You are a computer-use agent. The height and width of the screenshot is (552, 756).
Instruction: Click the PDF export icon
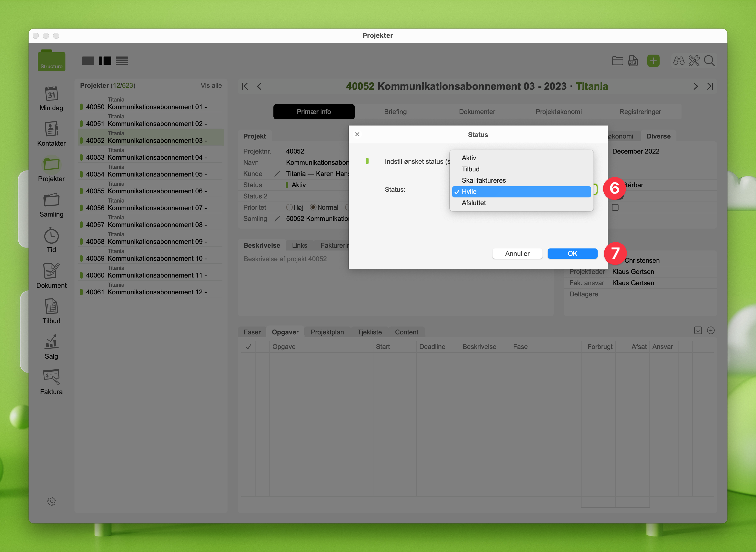point(633,61)
